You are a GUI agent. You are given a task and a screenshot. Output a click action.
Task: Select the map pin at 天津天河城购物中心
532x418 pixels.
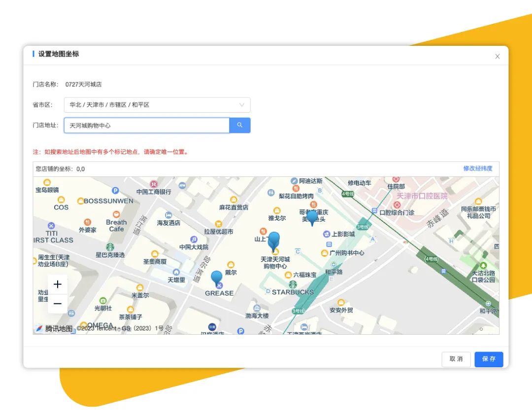tap(273, 241)
